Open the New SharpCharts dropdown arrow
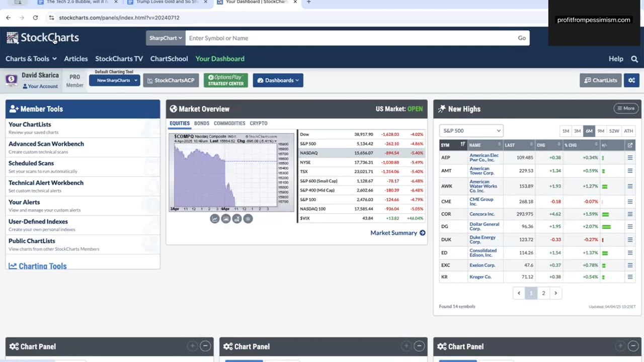644x362 pixels. pyautogui.click(x=135, y=80)
